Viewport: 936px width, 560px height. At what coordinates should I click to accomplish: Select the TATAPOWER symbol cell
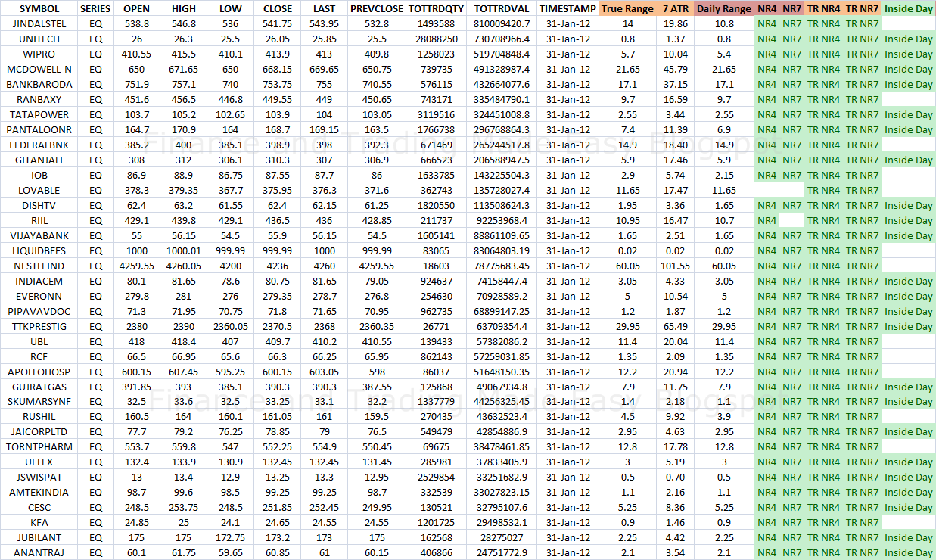(39, 115)
